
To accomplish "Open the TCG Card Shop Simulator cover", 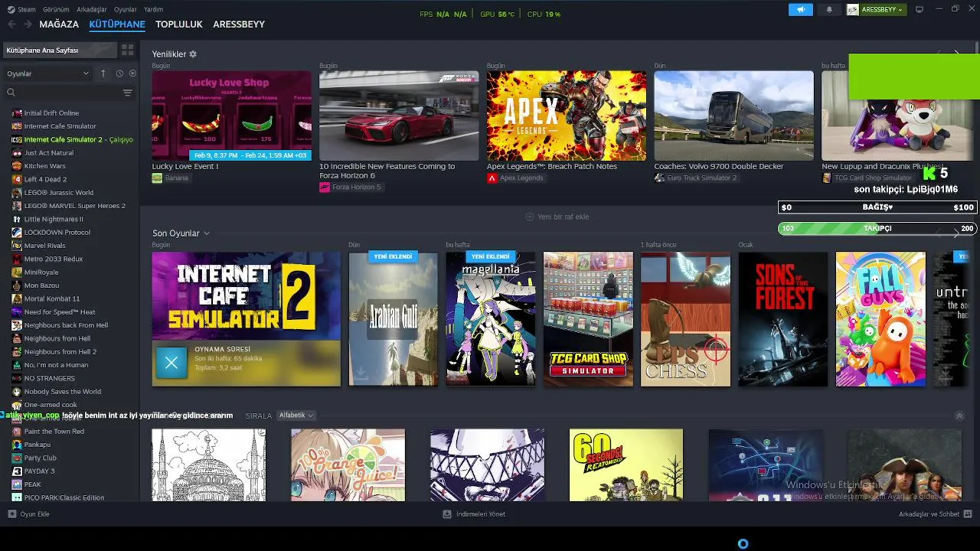I will (x=588, y=319).
